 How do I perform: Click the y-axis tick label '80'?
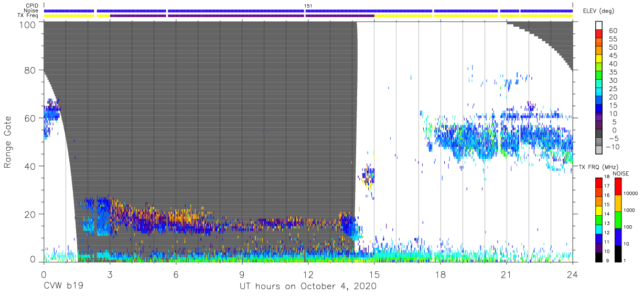pos(30,70)
